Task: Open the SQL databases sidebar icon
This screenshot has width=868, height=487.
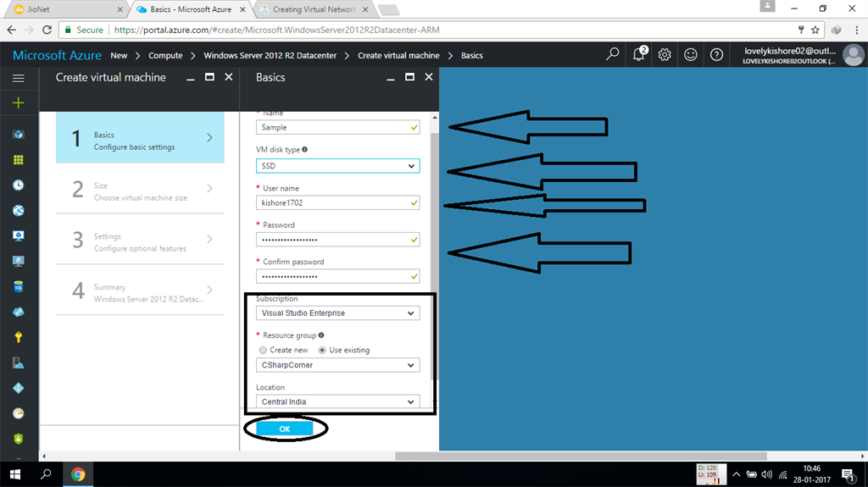Action: [x=19, y=286]
